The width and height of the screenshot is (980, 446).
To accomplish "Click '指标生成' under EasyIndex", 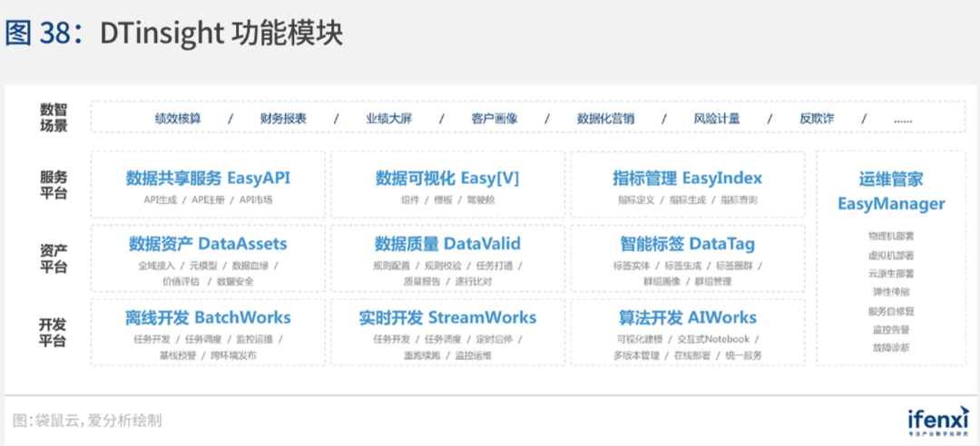I will pyautogui.click(x=688, y=200).
